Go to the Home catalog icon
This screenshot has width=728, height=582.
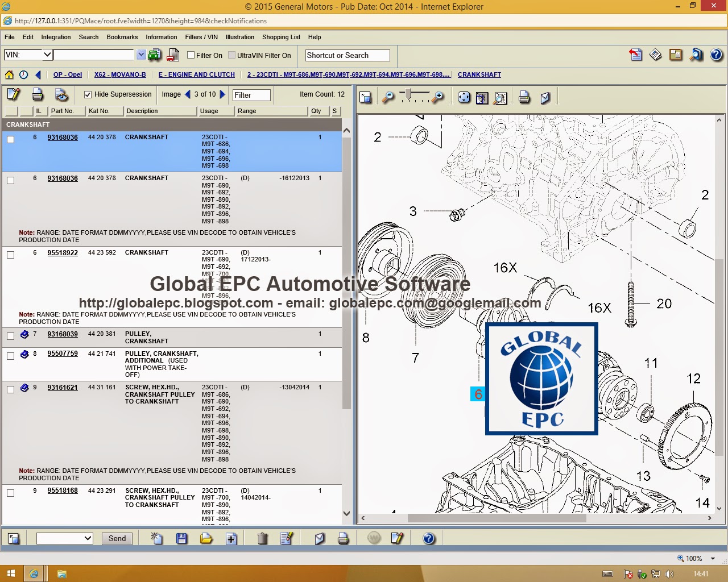pyautogui.click(x=9, y=74)
